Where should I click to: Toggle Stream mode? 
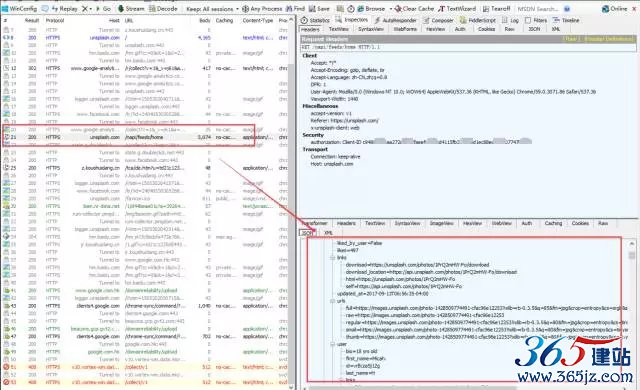[x=131, y=9]
